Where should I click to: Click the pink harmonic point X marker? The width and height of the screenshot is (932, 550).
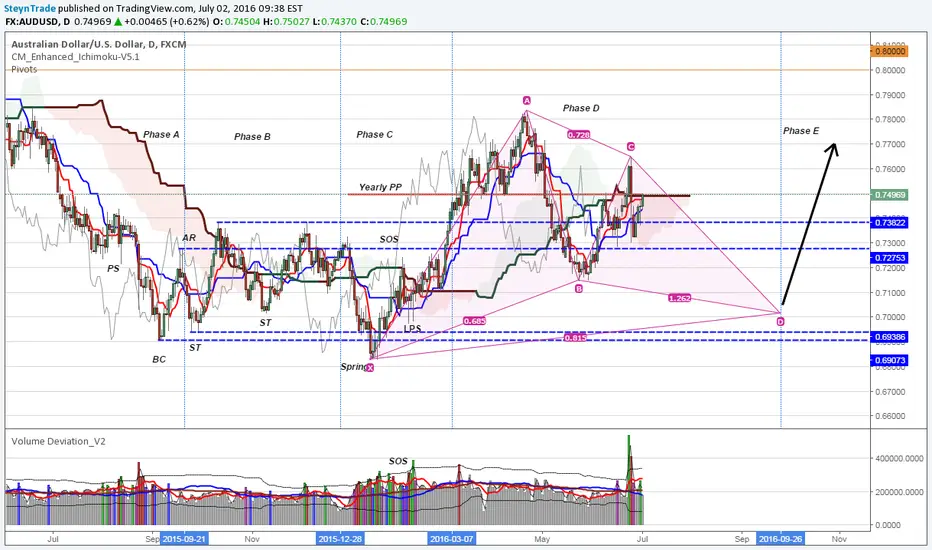[x=370, y=368]
